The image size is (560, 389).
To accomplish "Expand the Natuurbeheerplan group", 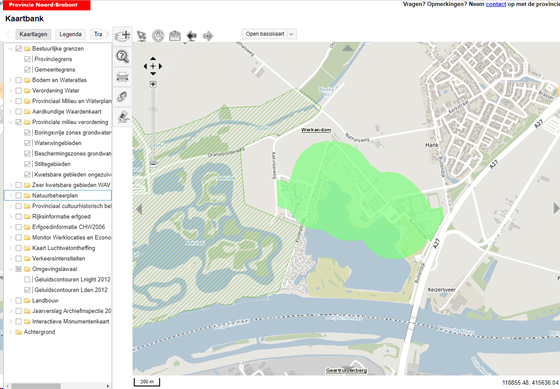I will (10, 195).
